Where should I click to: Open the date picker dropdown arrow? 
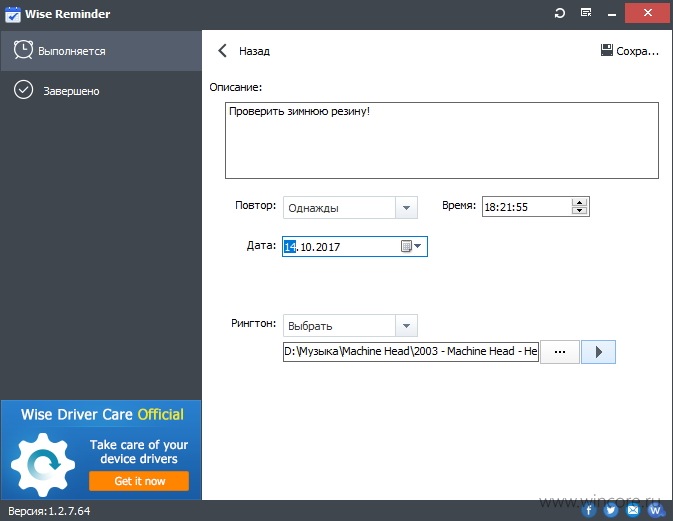[418, 246]
